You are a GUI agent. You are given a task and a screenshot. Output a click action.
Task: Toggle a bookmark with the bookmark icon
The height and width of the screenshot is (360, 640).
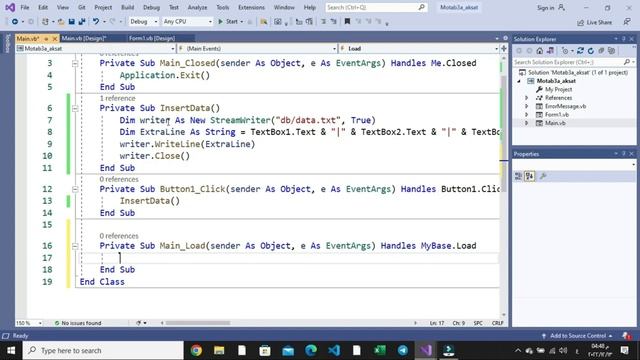tap(347, 22)
